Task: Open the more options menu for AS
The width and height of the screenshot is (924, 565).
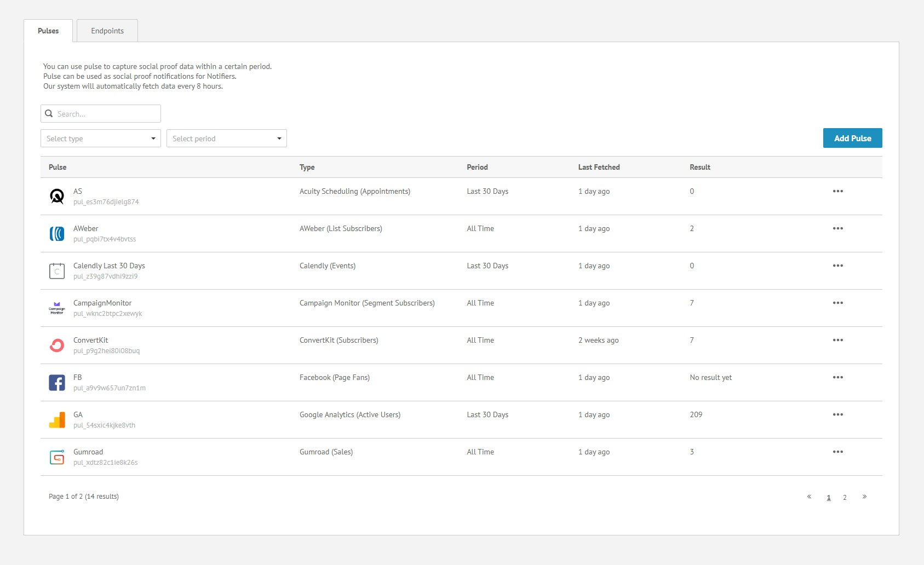Action: (837, 191)
